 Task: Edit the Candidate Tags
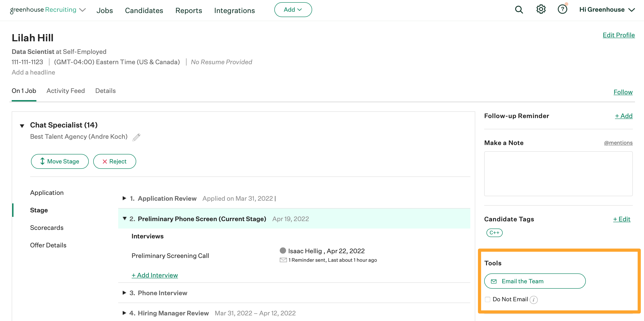point(622,219)
